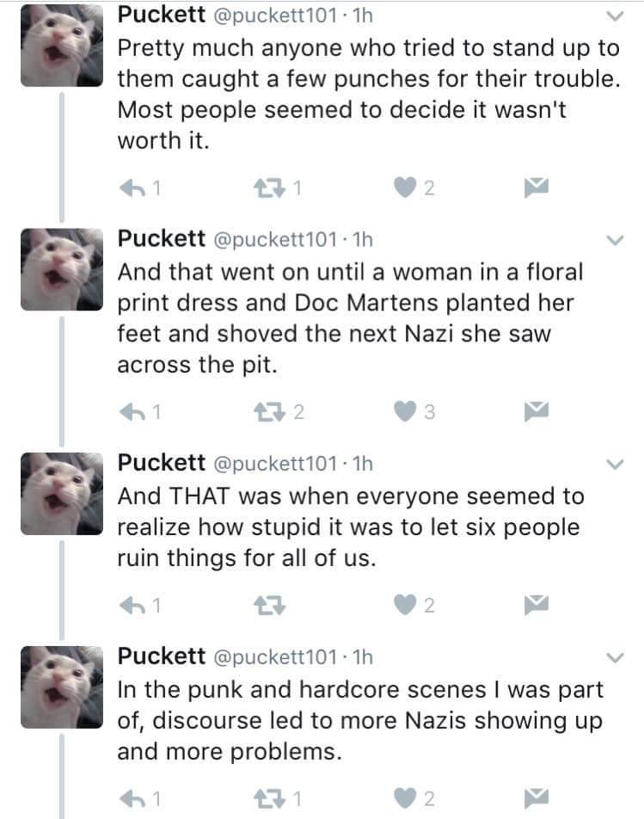Screen dimensions: 644x819
Task: Message the 'punk and hardcore scenes' tweet
Action: pyautogui.click(x=537, y=799)
